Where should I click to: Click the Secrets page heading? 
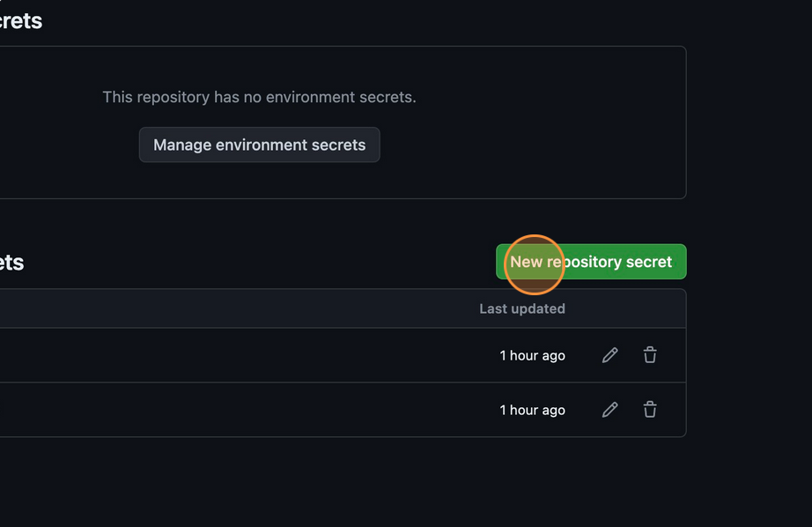click(x=21, y=20)
